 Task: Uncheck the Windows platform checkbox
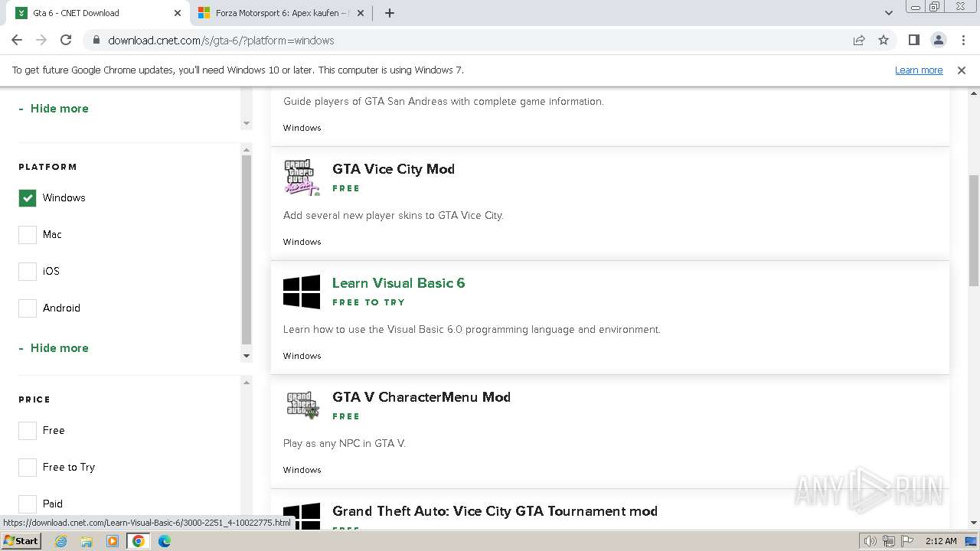(x=28, y=198)
